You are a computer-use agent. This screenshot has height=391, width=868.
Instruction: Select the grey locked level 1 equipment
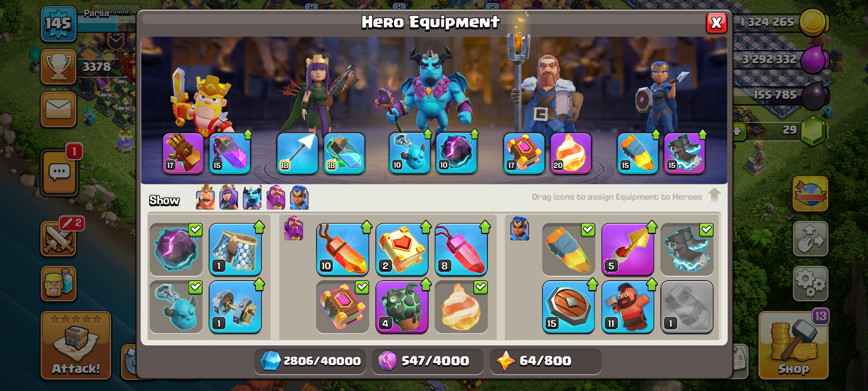click(x=687, y=307)
